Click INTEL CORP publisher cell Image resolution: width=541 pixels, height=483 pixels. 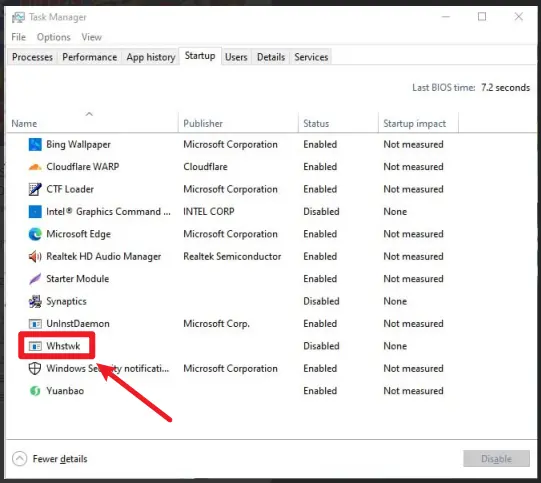pyautogui.click(x=209, y=211)
